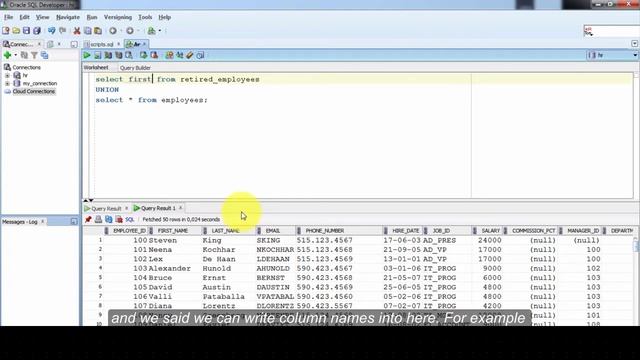Click the search field at top right

[611, 31]
